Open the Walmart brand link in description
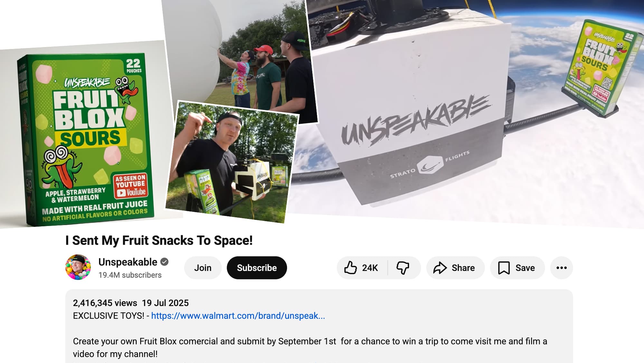 [238, 316]
